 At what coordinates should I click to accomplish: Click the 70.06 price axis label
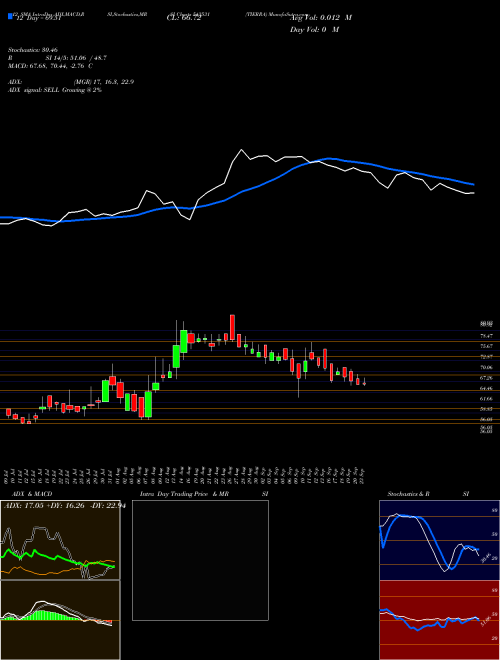[x=487, y=367]
